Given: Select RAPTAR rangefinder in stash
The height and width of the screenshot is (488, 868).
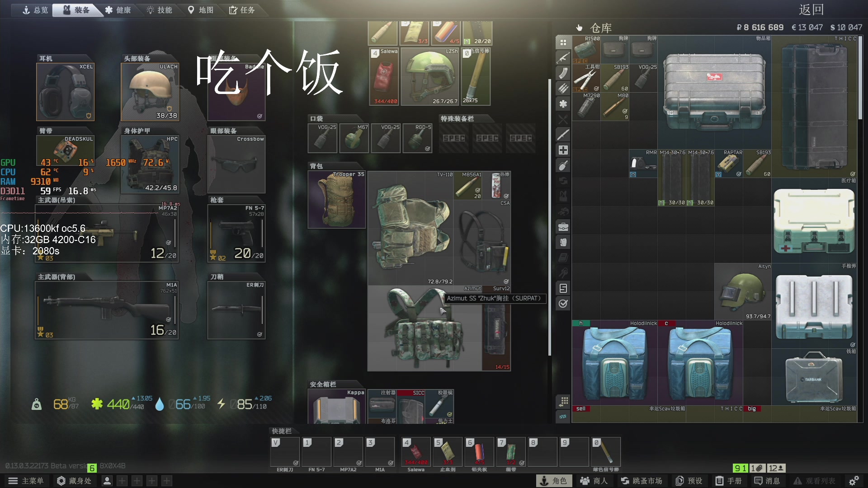Looking at the screenshot, I should coord(729,164).
